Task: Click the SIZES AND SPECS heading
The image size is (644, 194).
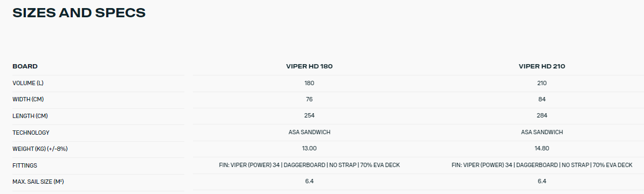Action: coord(79,13)
